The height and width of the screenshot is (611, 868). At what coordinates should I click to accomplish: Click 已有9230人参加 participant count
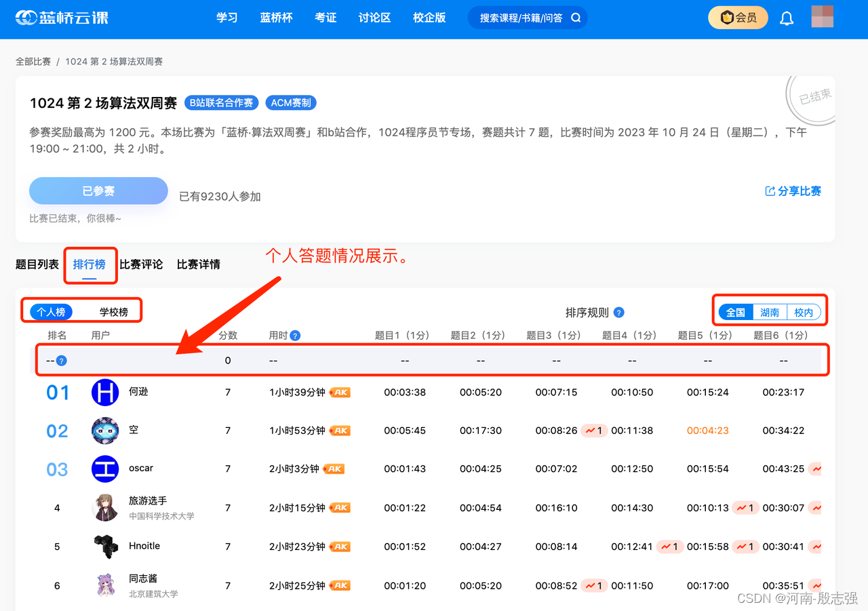click(220, 197)
